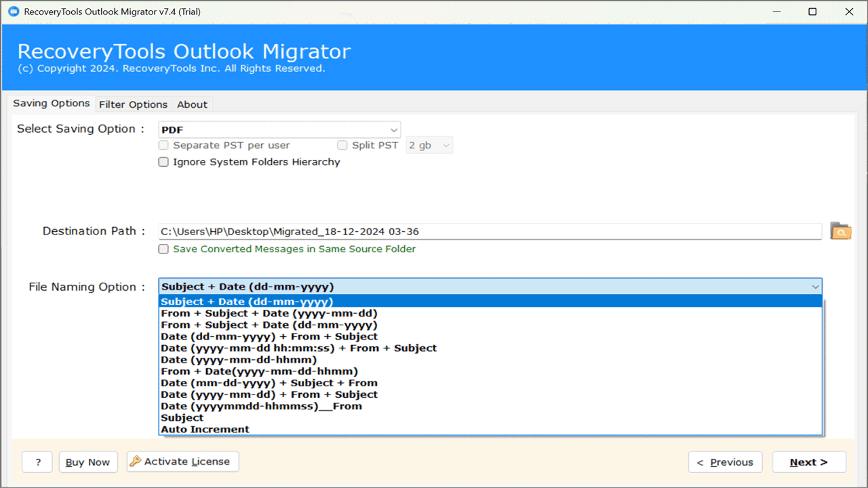Click the Activate License button
The image size is (868, 488).
tap(182, 462)
